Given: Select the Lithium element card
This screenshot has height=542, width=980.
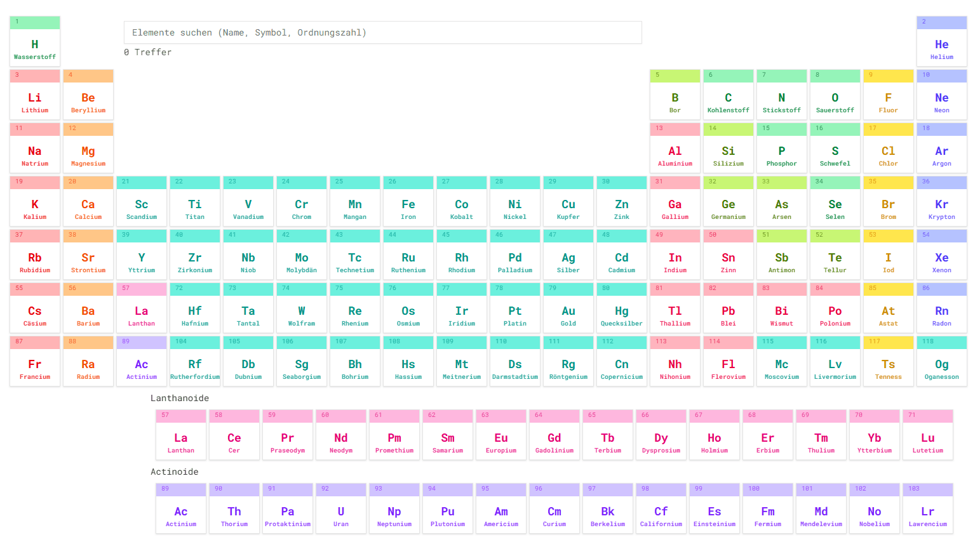Looking at the screenshot, I should 35,95.
